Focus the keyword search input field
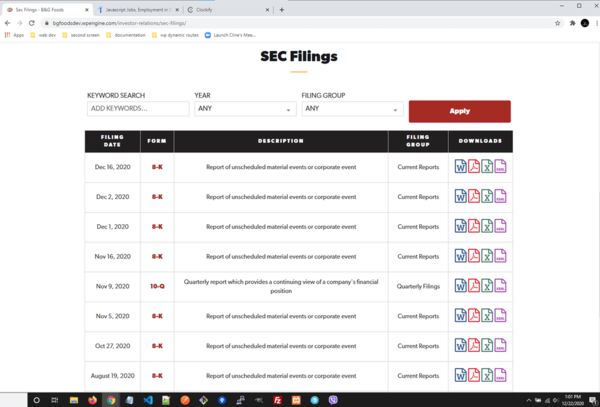600x407 pixels. click(138, 109)
